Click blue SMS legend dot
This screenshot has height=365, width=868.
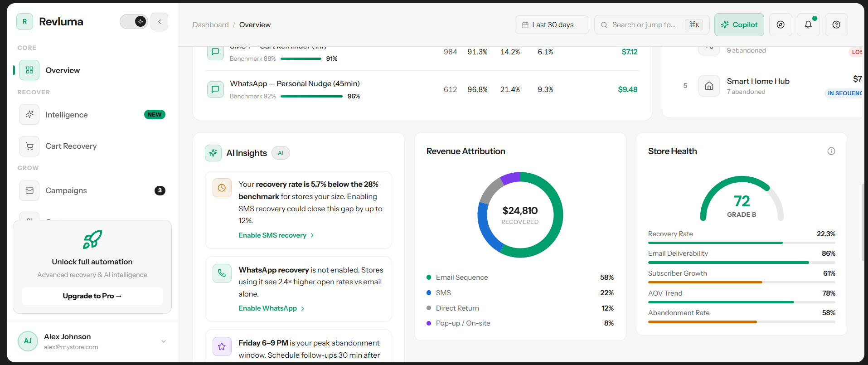[x=429, y=293]
